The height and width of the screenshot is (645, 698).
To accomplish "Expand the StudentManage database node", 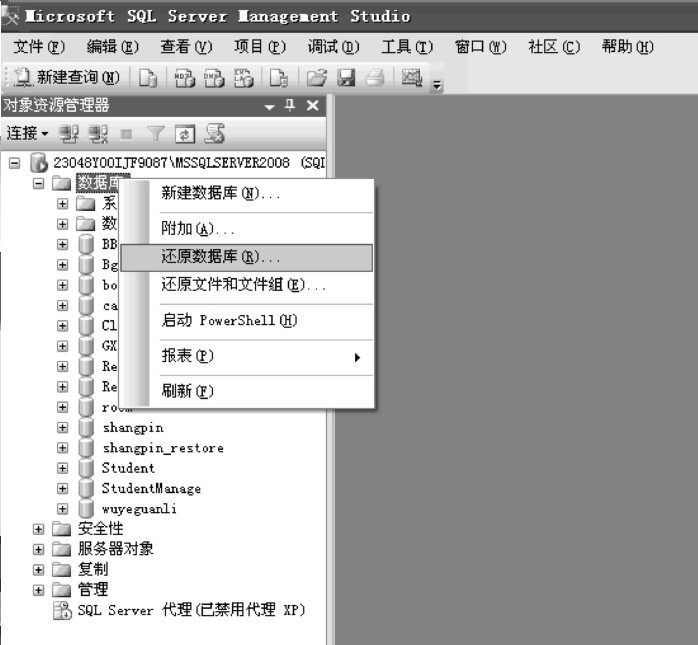I will [x=63, y=488].
